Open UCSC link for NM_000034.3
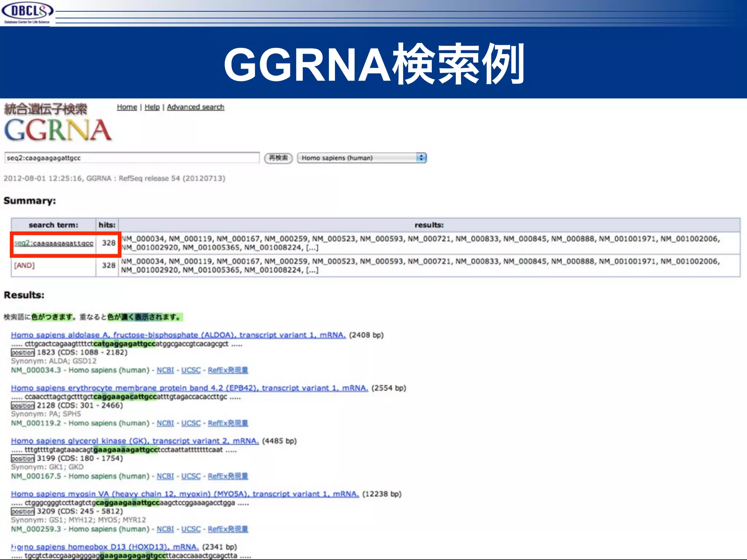The width and height of the screenshot is (747, 560). [x=191, y=370]
